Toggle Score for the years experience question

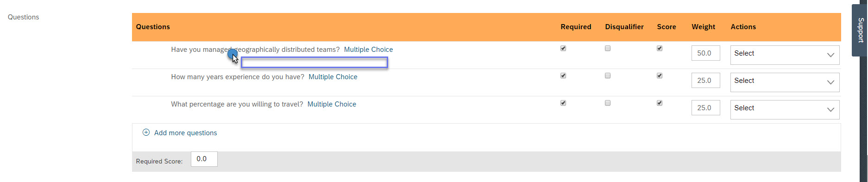tap(660, 75)
